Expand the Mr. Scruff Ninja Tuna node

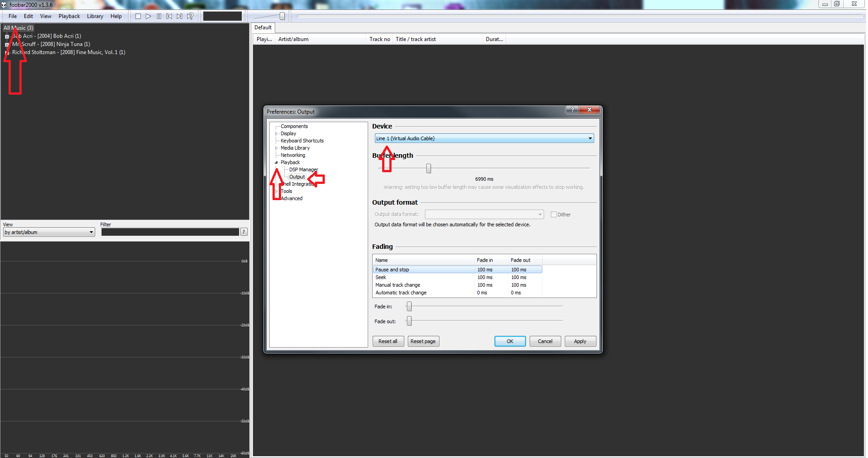coord(7,45)
